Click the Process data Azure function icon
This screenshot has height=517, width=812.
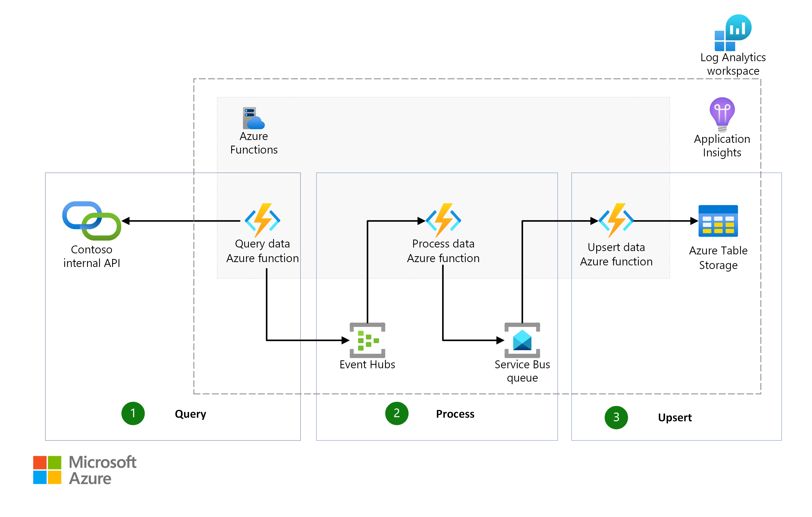444,221
